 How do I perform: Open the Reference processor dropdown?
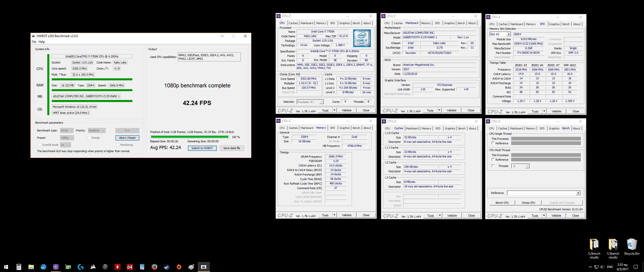[544, 193]
